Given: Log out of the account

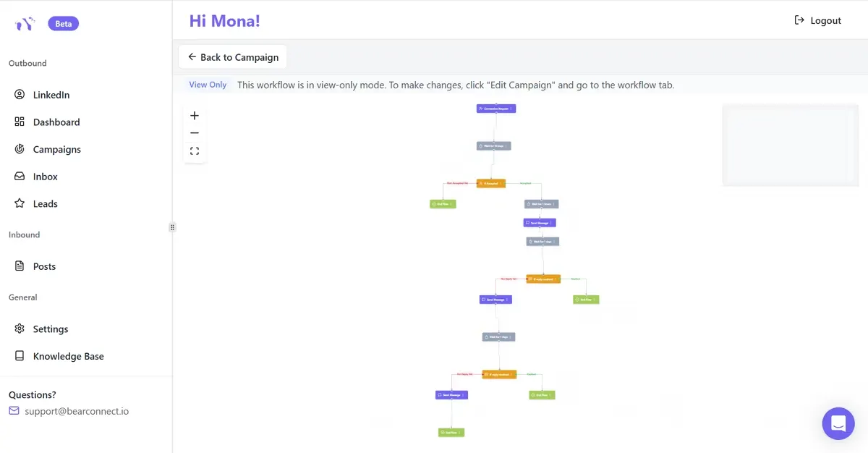Looking at the screenshot, I should 817,20.
